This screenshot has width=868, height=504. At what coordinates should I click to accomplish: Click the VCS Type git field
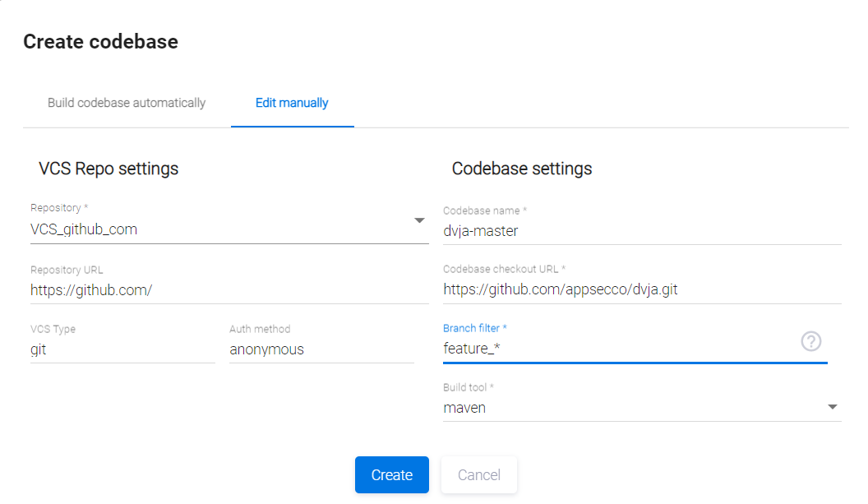[122, 349]
